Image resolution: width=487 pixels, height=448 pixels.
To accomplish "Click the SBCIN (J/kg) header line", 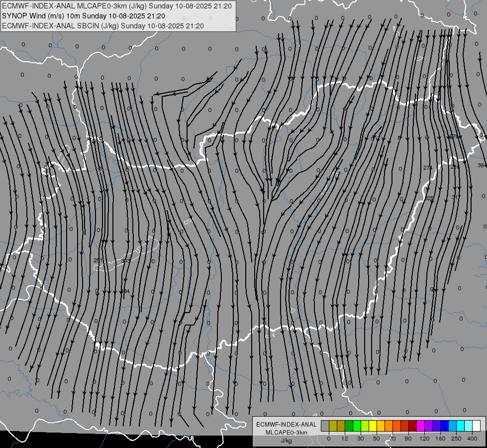I will tap(103, 26).
